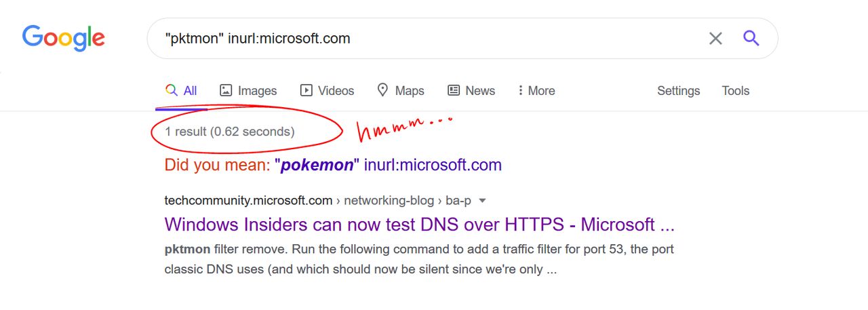Click the magnifier icon in the All tab

pyautogui.click(x=172, y=90)
